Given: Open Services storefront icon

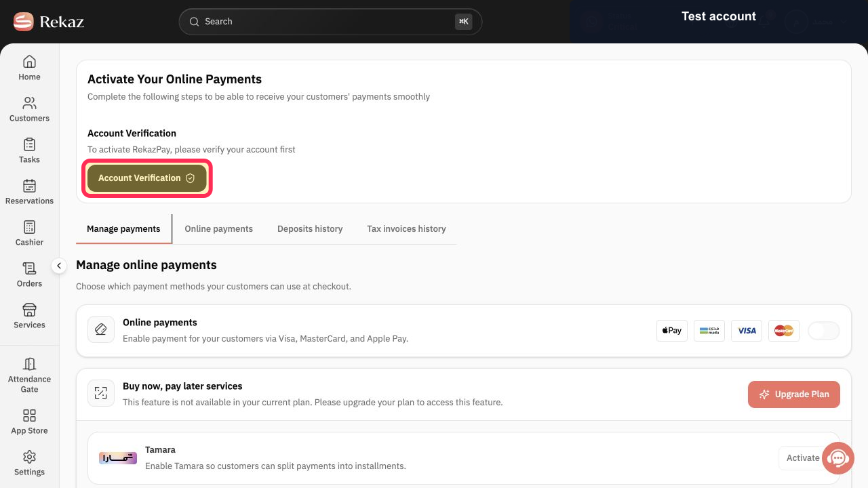Looking at the screenshot, I should pyautogui.click(x=29, y=310).
